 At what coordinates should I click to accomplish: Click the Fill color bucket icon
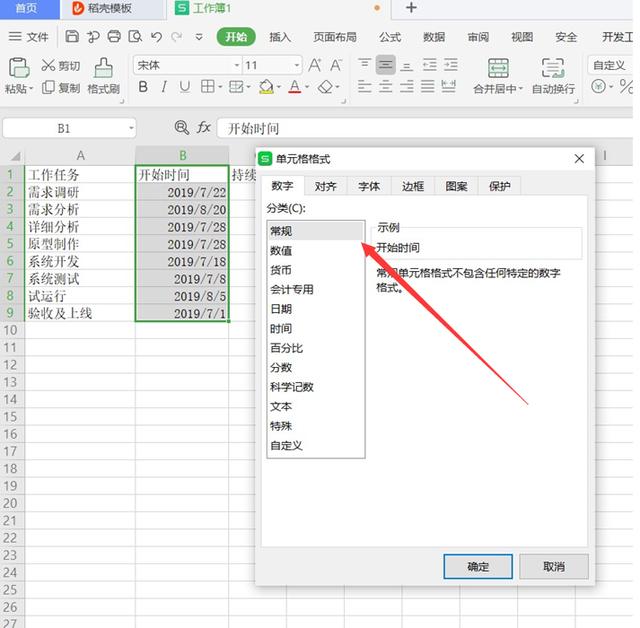pyautogui.click(x=266, y=87)
